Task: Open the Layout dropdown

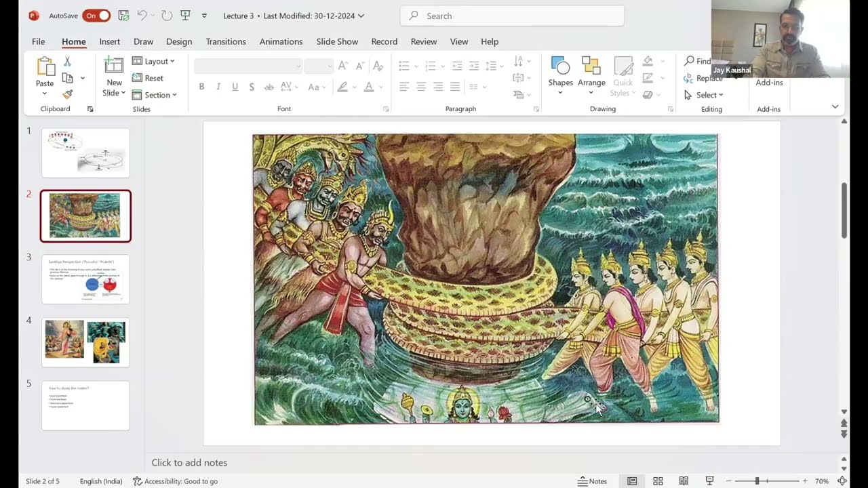Action: pos(154,61)
